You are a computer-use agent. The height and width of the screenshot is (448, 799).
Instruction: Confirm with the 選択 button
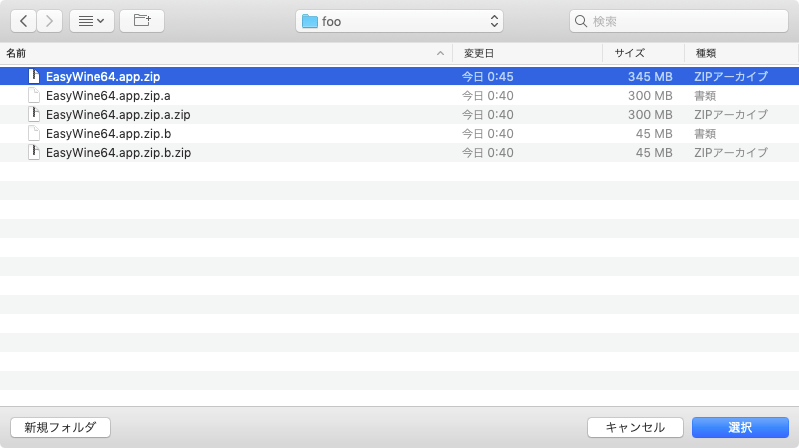tap(740, 427)
